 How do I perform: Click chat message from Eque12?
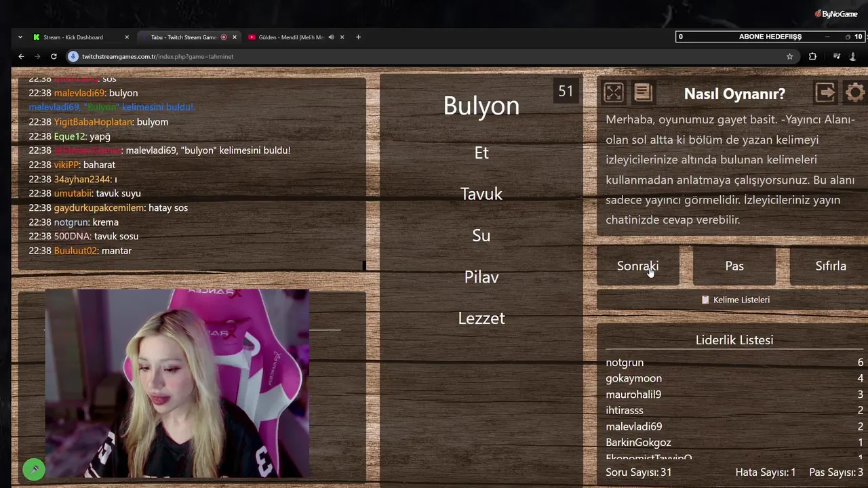pyautogui.click(x=69, y=136)
